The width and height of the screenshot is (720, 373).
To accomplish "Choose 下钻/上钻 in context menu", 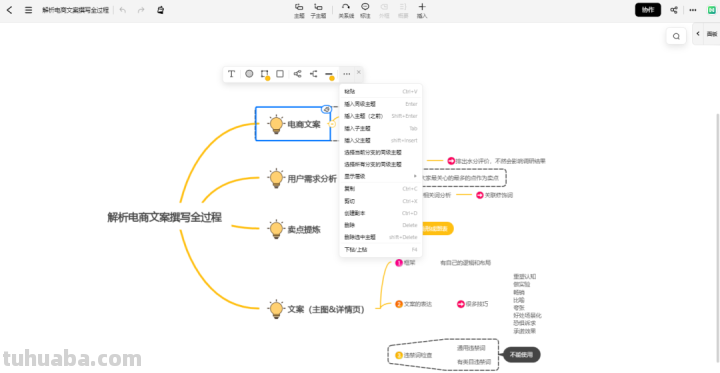I will click(x=381, y=249).
